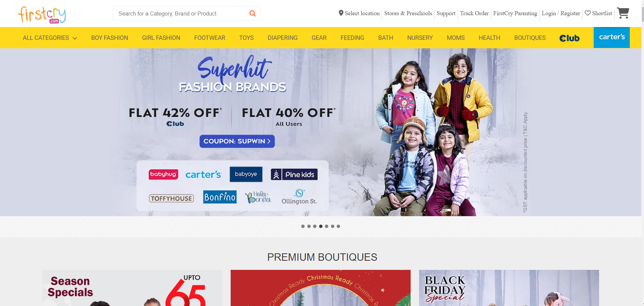This screenshot has width=644, height=306.
Task: Click the orange search magnifier icon
Action: (x=252, y=14)
